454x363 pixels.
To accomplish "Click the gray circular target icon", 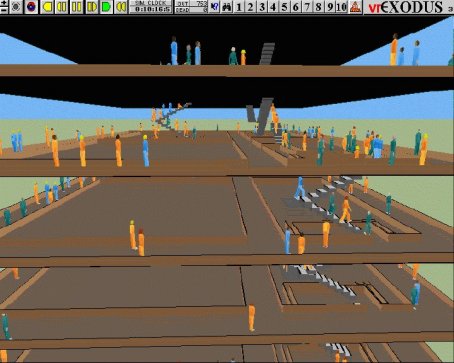I will pos(16,7).
